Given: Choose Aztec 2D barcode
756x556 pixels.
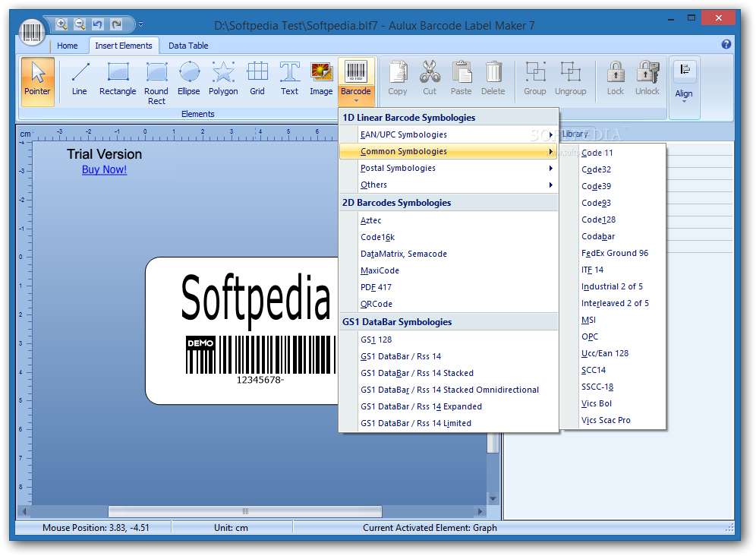Looking at the screenshot, I should click(449, 220).
